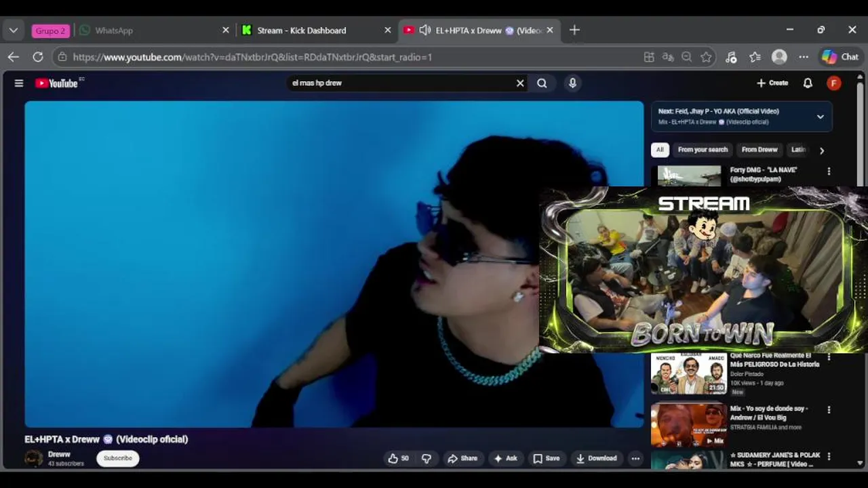Subscribe to the Dreww channel

[118, 458]
